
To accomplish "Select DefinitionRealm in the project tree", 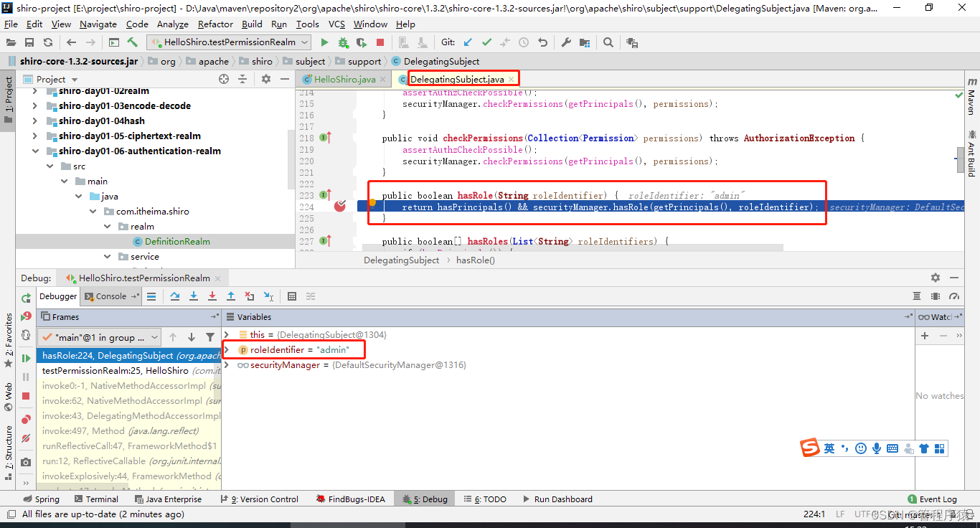I will 177,242.
